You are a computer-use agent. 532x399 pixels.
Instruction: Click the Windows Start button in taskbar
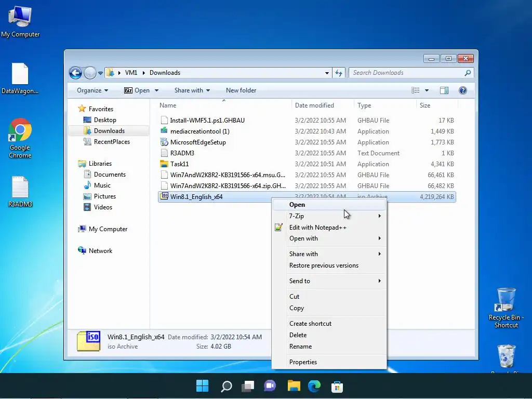pyautogui.click(x=202, y=386)
